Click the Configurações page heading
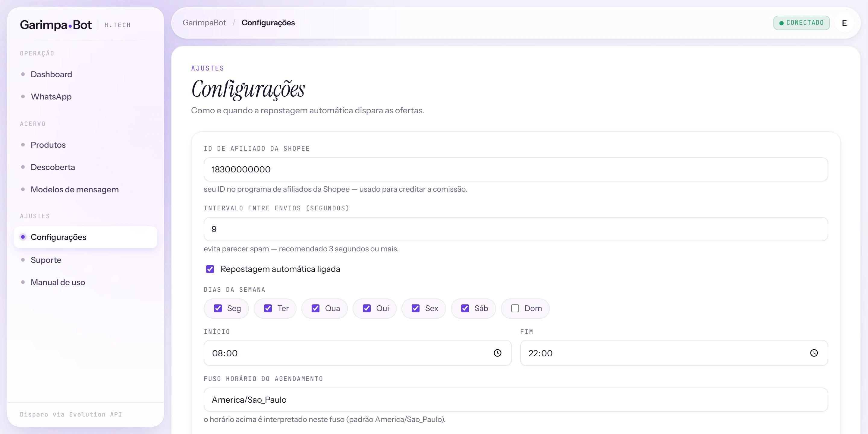The image size is (868, 434). click(248, 89)
